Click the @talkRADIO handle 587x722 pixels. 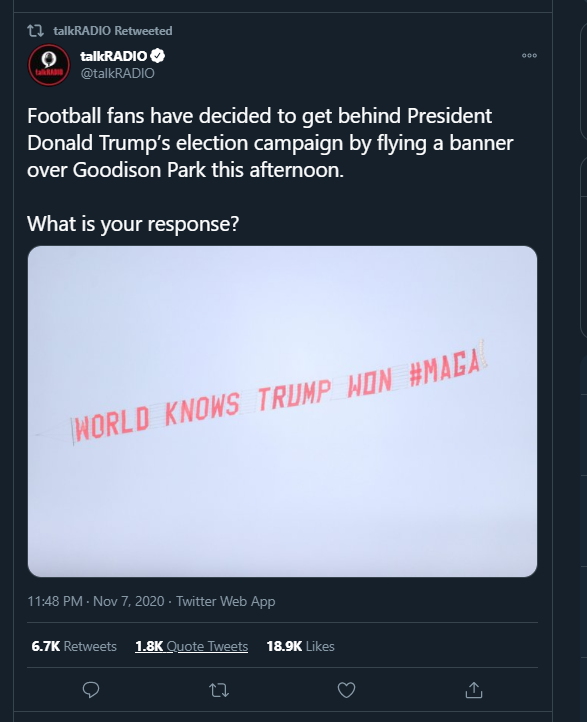[x=117, y=73]
